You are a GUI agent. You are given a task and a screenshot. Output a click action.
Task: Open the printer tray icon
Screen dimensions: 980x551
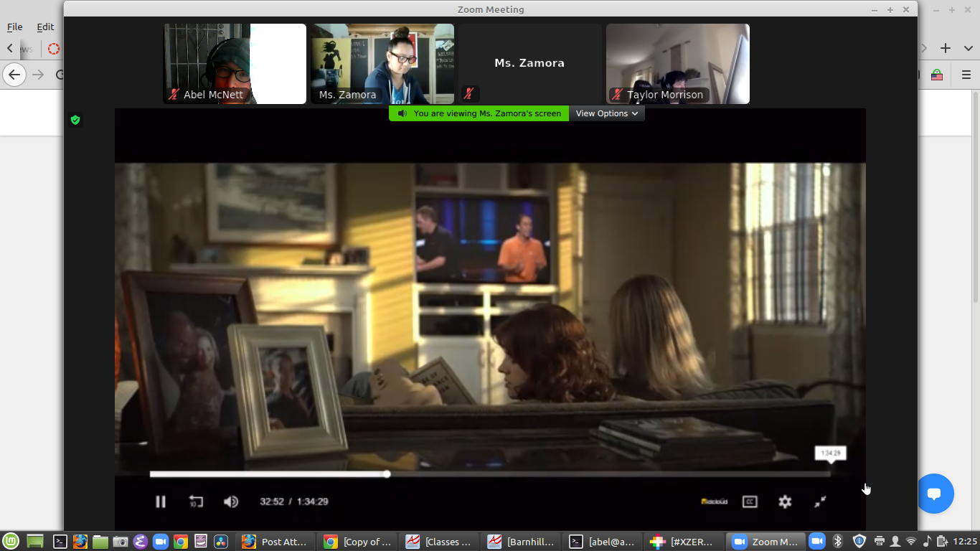click(x=880, y=542)
